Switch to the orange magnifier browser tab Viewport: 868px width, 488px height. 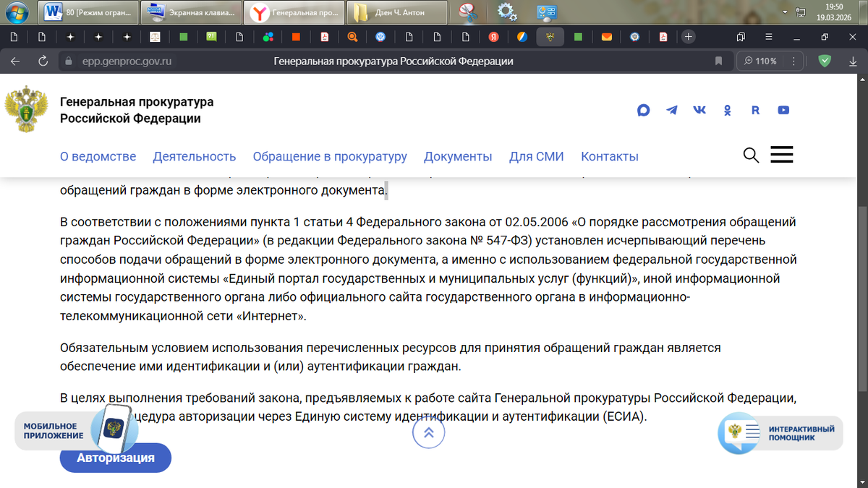[352, 37]
